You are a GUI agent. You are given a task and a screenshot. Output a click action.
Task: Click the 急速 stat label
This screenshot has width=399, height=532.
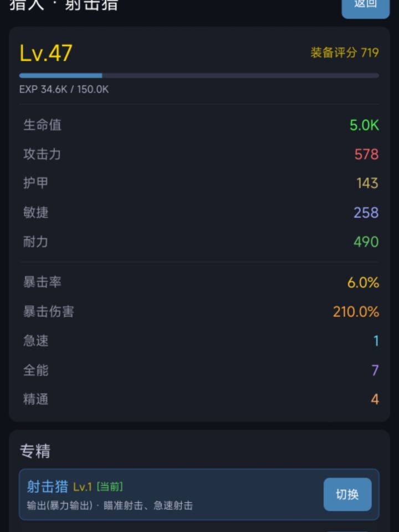click(x=35, y=341)
